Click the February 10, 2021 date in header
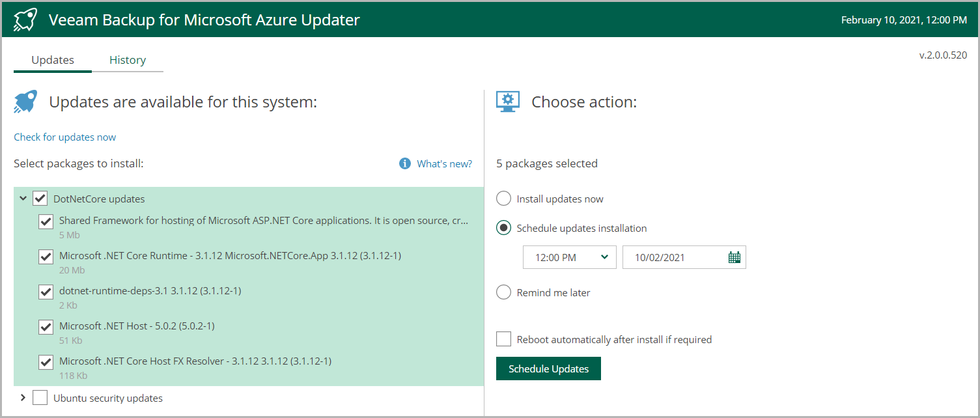The image size is (980, 418). click(904, 20)
